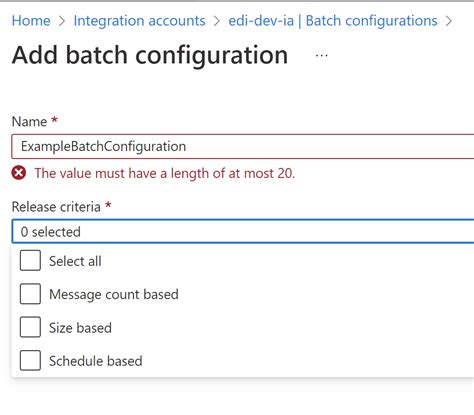Screen dimensions: 474x415
Task: Click the length validation error message
Action: [165, 173]
